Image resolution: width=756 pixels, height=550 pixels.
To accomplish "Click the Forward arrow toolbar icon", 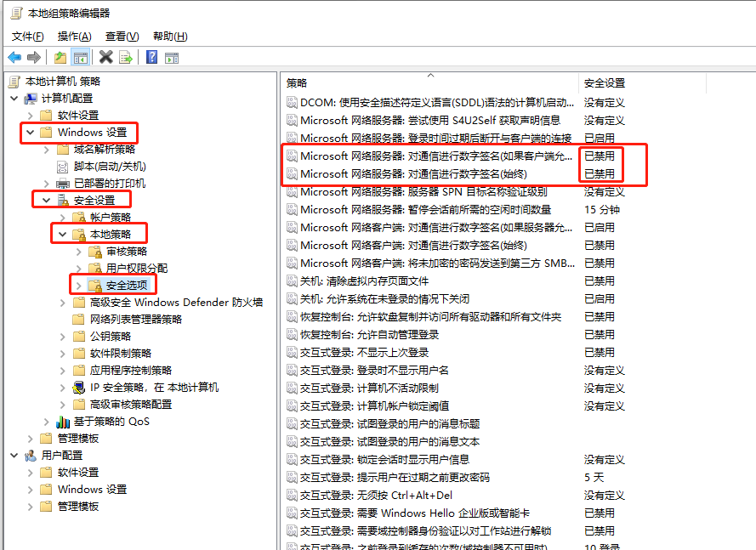I will pos(34,57).
